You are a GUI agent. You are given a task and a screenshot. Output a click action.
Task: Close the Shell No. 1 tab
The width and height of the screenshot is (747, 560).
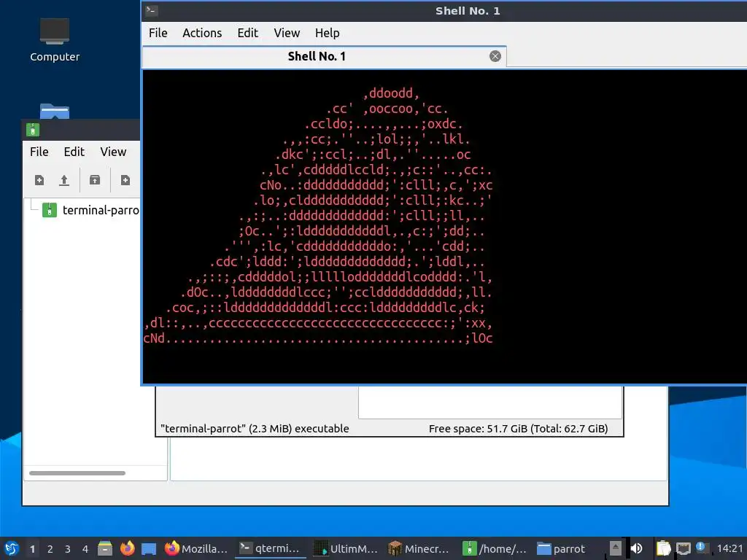pyautogui.click(x=495, y=56)
